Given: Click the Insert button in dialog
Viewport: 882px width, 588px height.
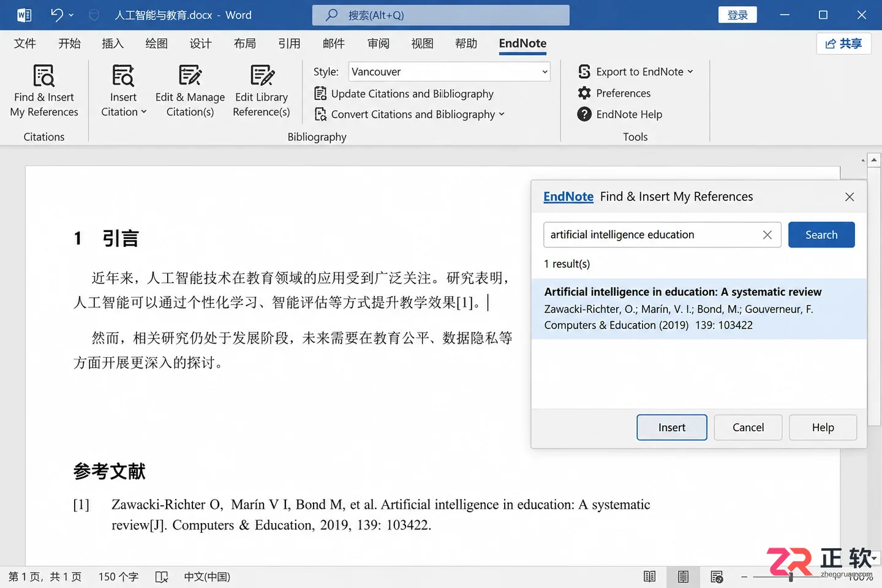Looking at the screenshot, I should coord(672,428).
